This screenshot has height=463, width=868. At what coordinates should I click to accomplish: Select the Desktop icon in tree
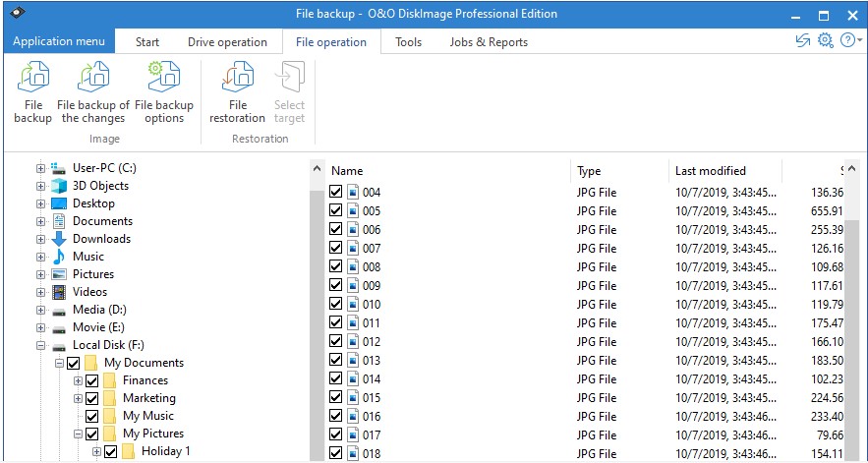pyautogui.click(x=59, y=203)
